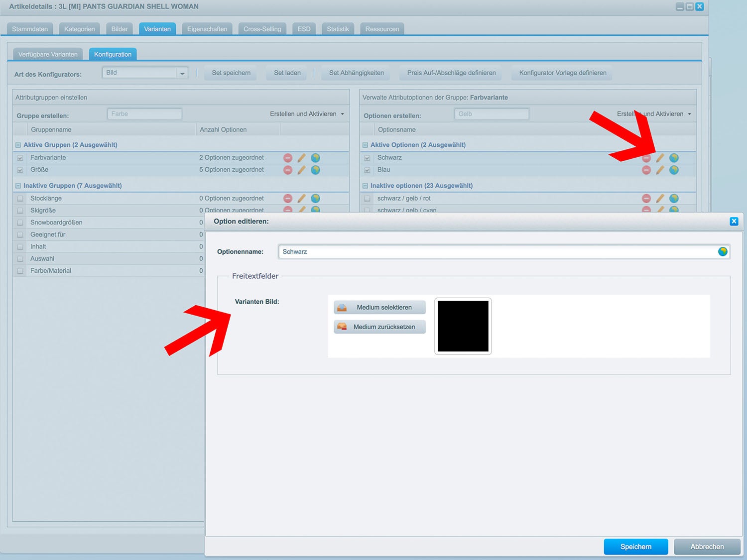Toggle the Blau option checkbox

tap(367, 170)
